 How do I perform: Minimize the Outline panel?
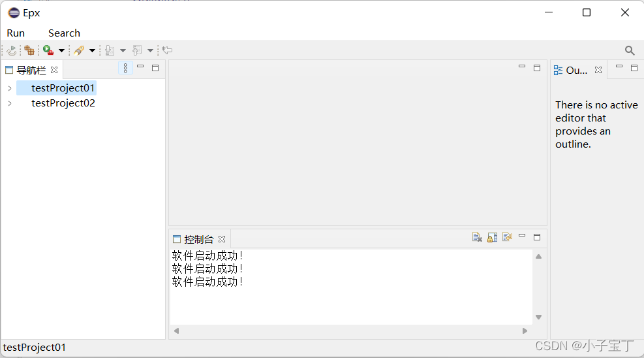[619, 66]
